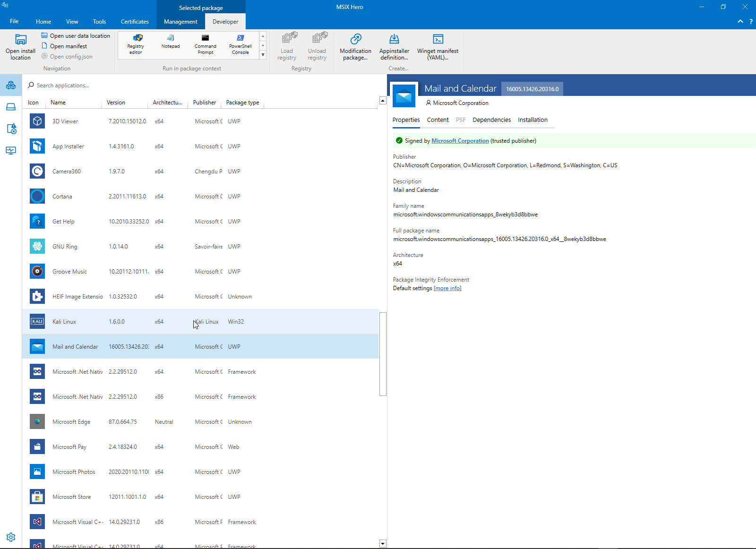Show the Dependencies tab of package details
Viewport: 756px width, 549px height.
click(x=491, y=120)
